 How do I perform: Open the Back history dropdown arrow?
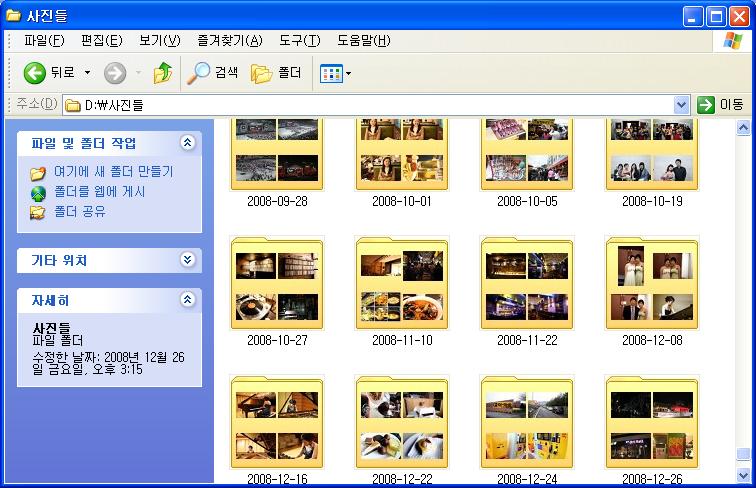click(x=87, y=73)
